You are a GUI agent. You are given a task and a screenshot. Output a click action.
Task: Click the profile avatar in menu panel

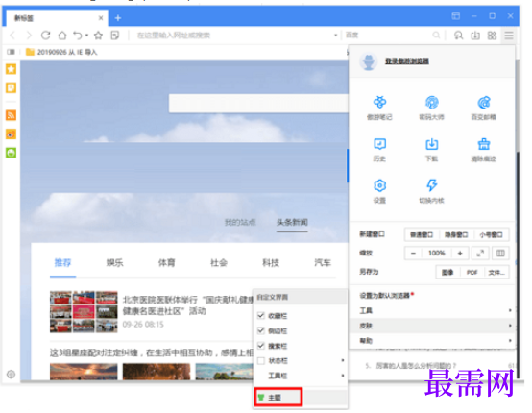coord(369,61)
